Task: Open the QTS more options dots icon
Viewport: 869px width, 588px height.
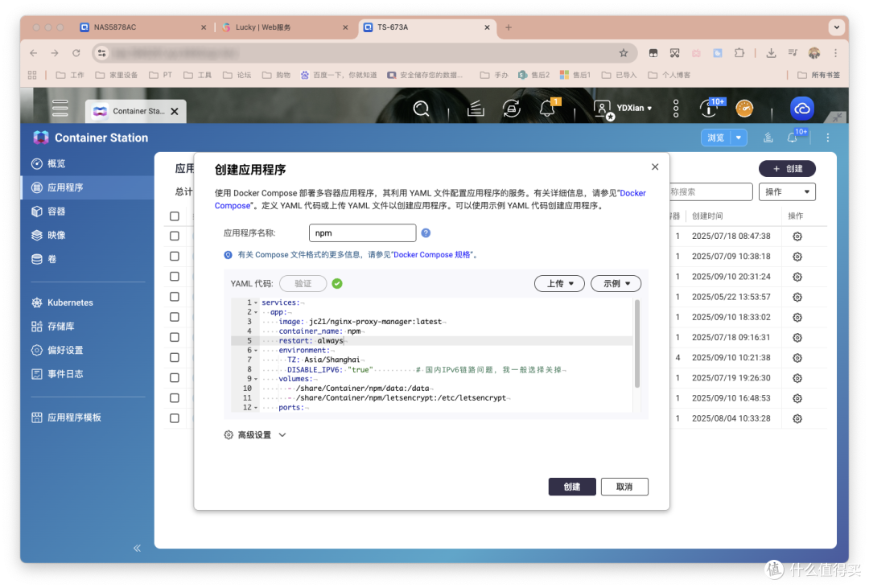Action: (x=676, y=109)
